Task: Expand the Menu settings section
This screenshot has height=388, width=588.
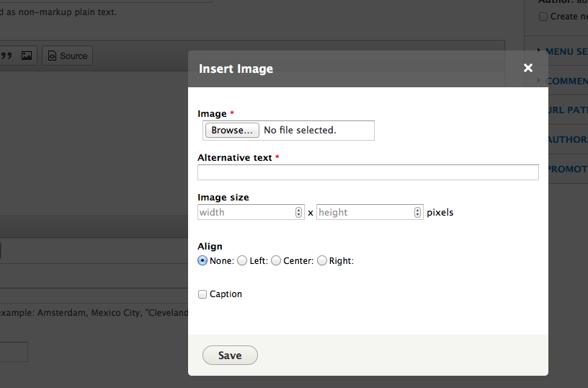Action: click(x=566, y=51)
